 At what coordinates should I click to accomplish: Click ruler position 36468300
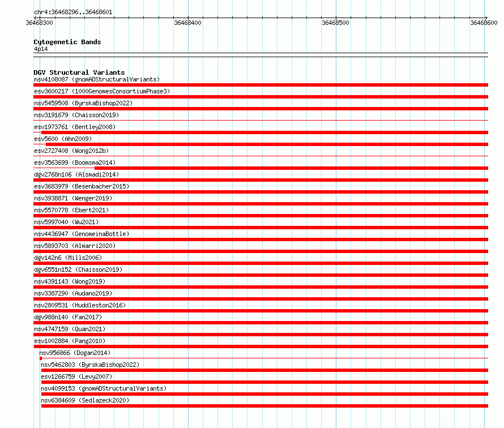pos(39,23)
